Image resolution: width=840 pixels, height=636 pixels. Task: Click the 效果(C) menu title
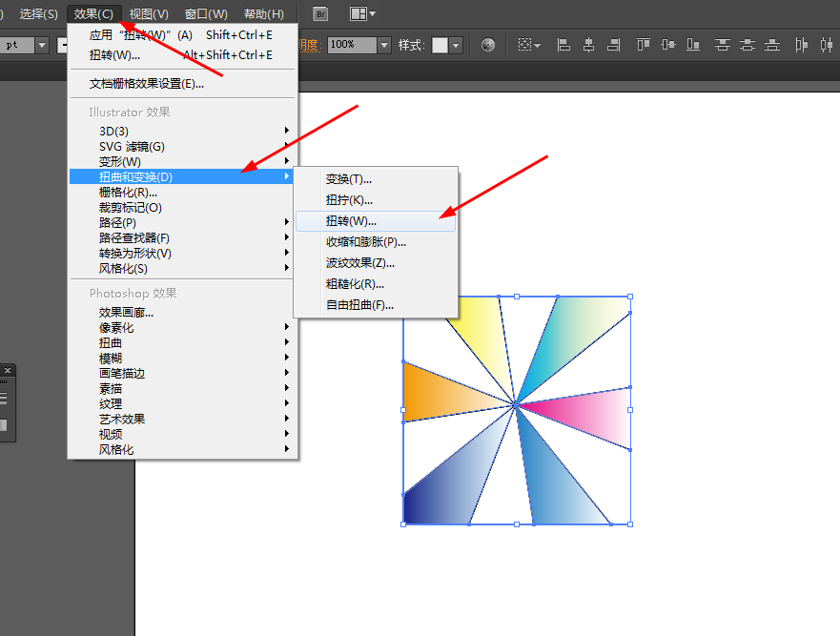93,14
